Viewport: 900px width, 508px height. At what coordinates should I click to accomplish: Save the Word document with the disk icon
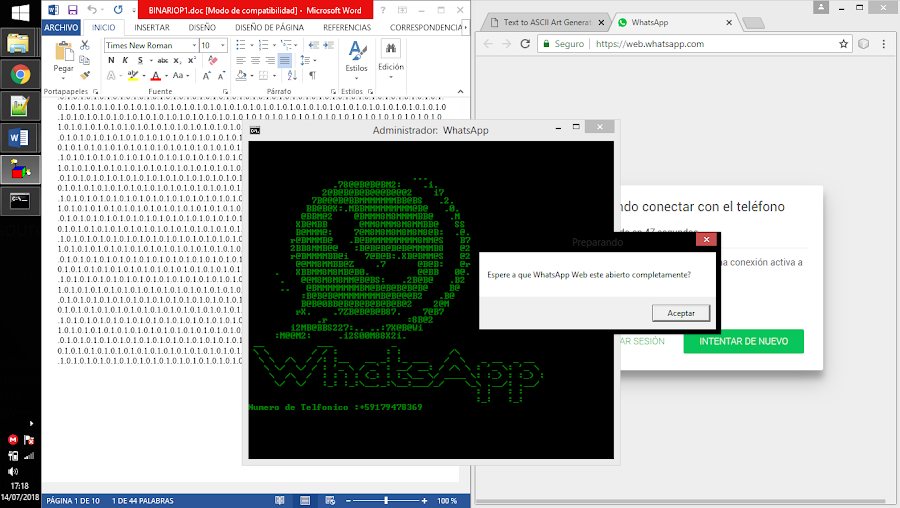pos(72,10)
